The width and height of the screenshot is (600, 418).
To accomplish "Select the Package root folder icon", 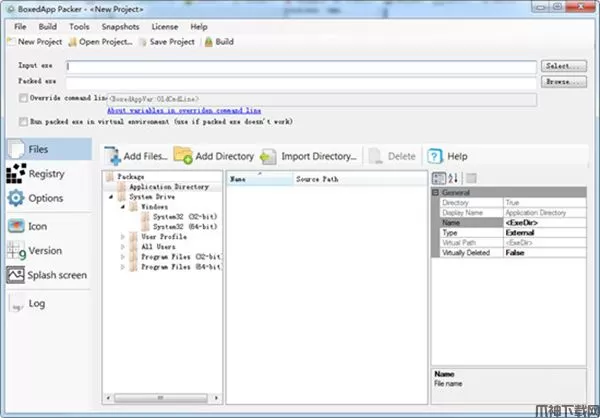I will pos(110,176).
